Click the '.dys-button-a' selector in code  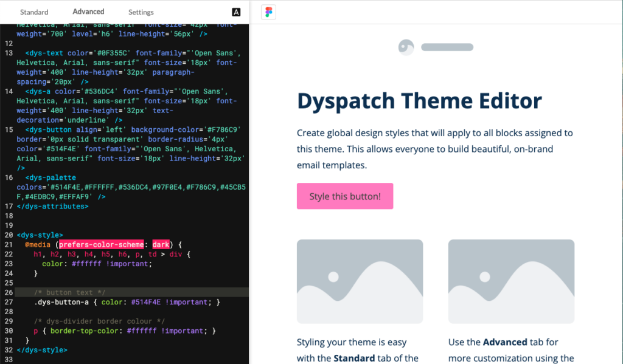click(x=61, y=302)
